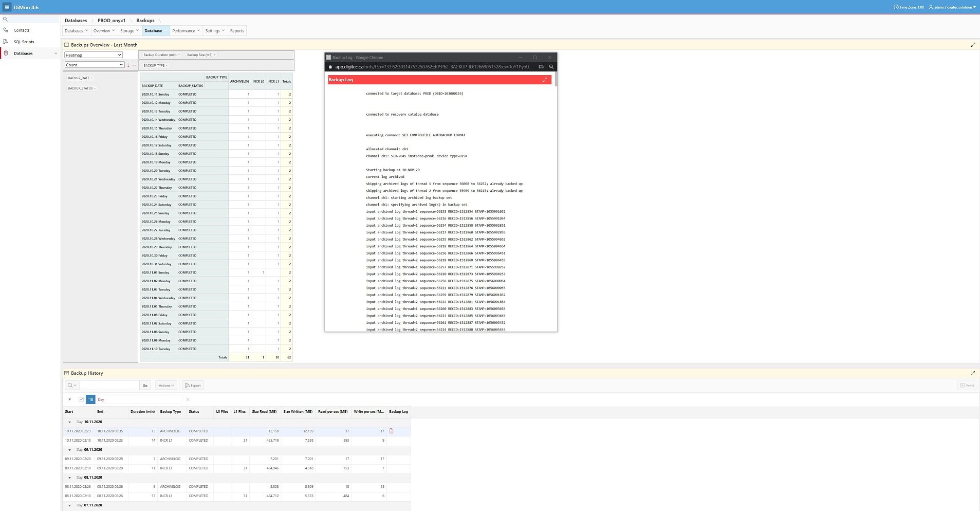The image size is (980, 511).
Task: Collapse the Day 09.11.2020 group
Action: coord(70,450)
